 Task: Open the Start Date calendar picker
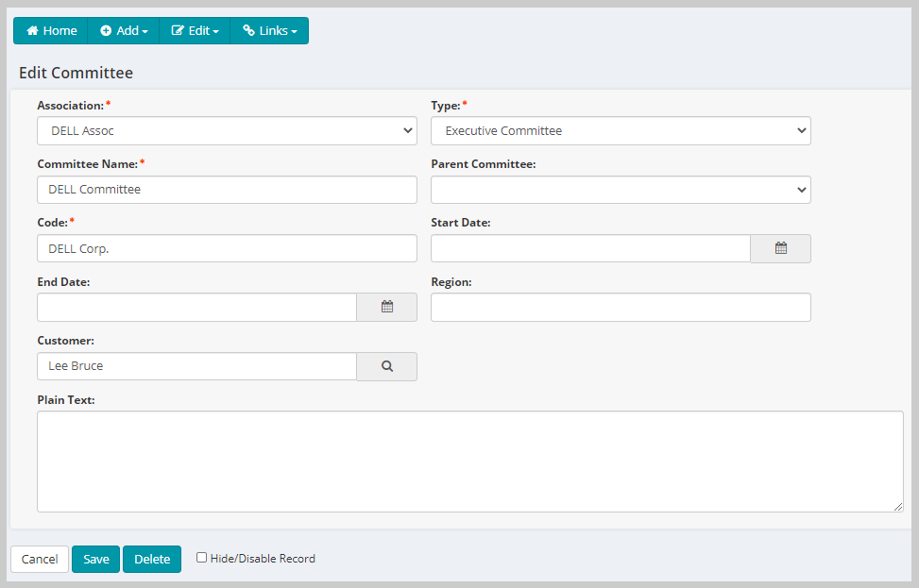tap(780, 248)
